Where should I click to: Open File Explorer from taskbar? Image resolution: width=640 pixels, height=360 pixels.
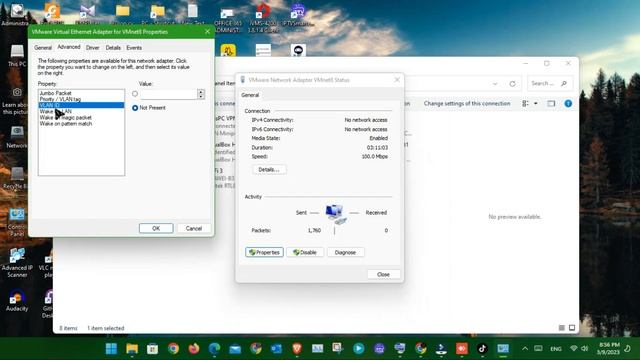[x=132, y=349]
